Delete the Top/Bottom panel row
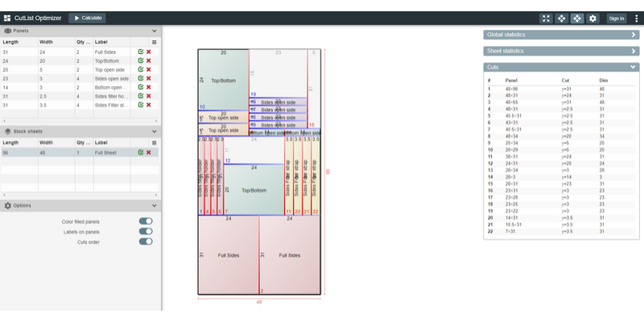The height and width of the screenshot is (322, 644). coord(149,61)
